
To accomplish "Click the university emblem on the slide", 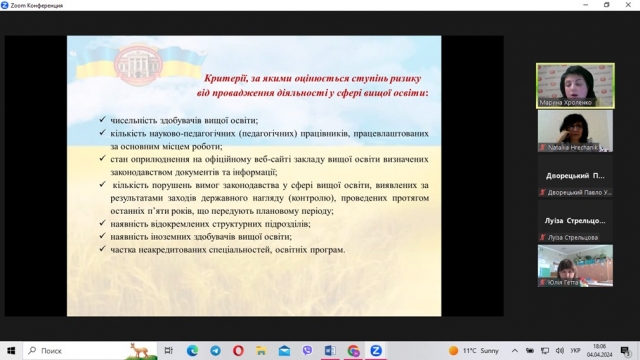I will [138, 64].
